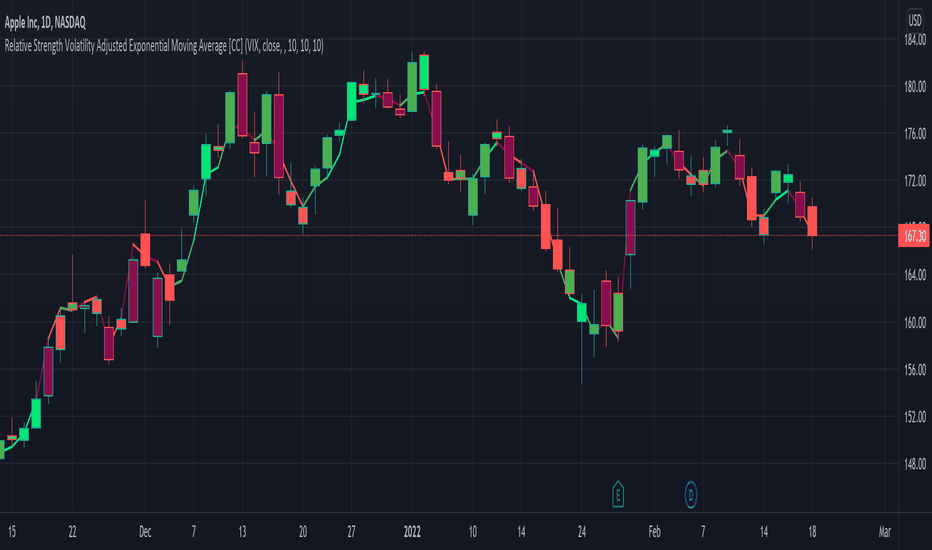Click the 176.00 price axis label

915,134
